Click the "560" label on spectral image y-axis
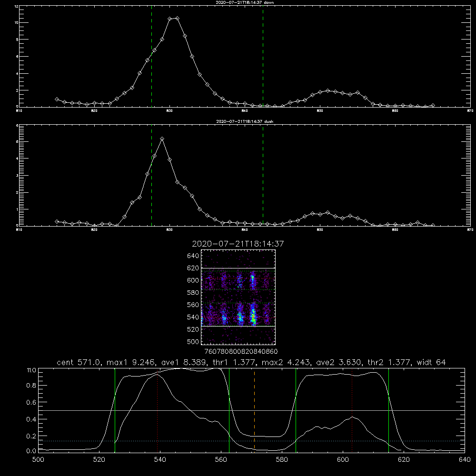The height and width of the screenshot is (476, 476). pyautogui.click(x=193, y=305)
